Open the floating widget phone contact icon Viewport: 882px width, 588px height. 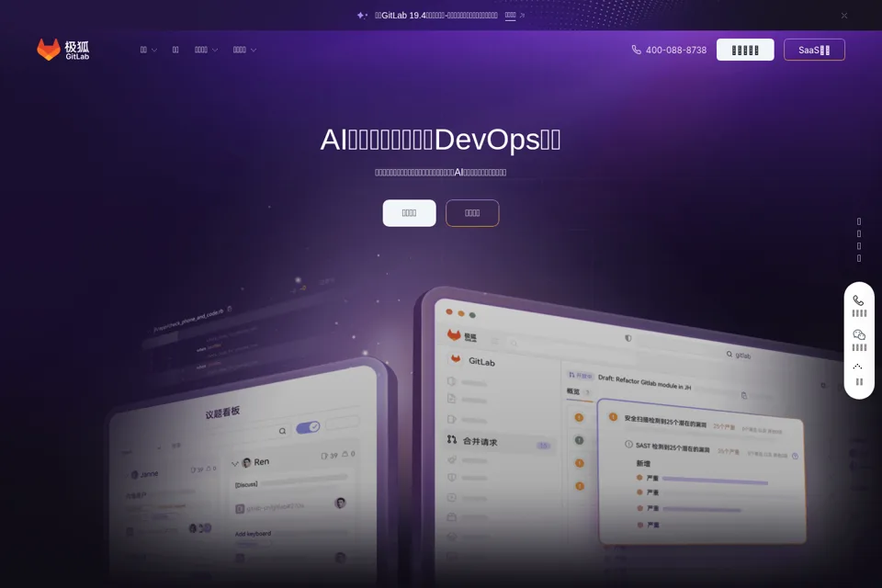coord(858,300)
